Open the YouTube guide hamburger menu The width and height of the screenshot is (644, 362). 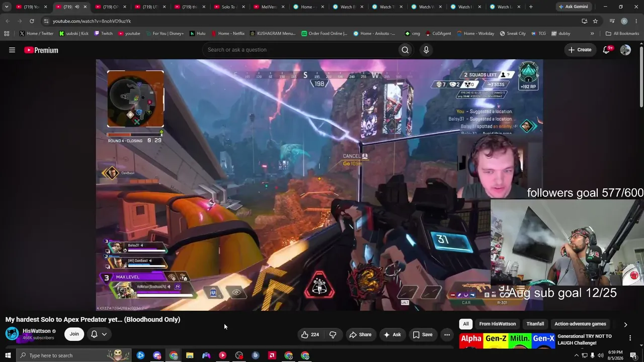tap(12, 50)
